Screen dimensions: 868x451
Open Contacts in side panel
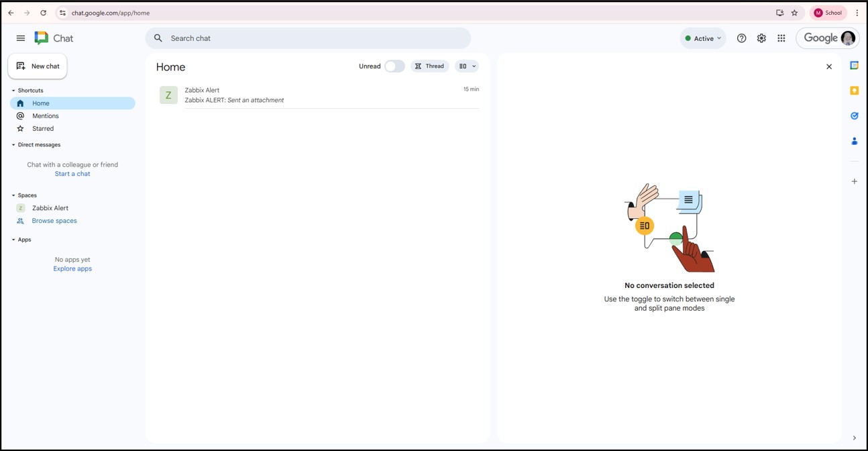[x=854, y=142]
